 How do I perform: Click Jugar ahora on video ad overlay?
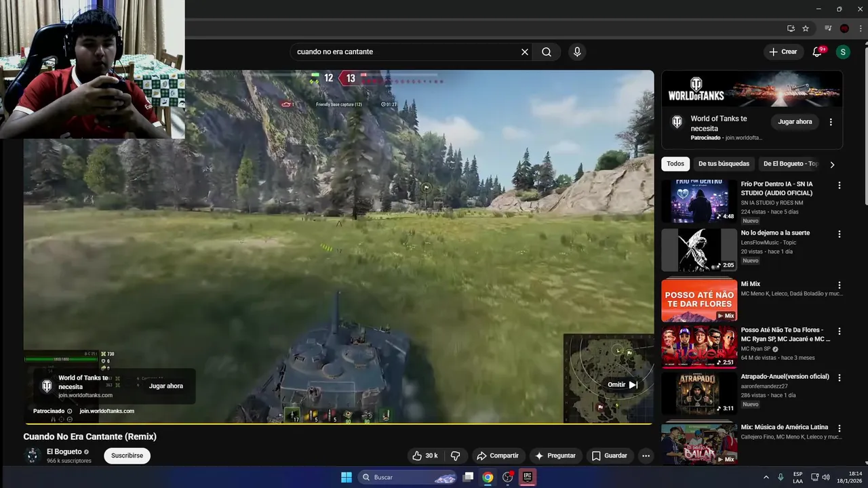click(166, 386)
